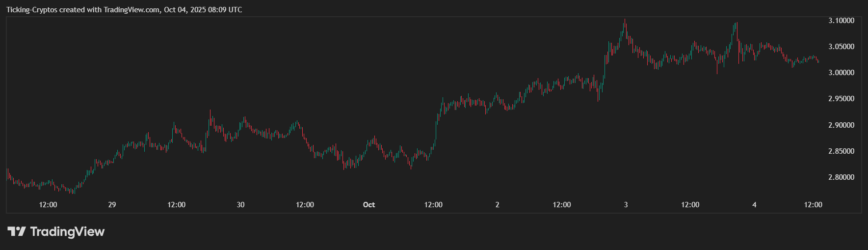Click the 2.95000 price axis label

click(841, 99)
